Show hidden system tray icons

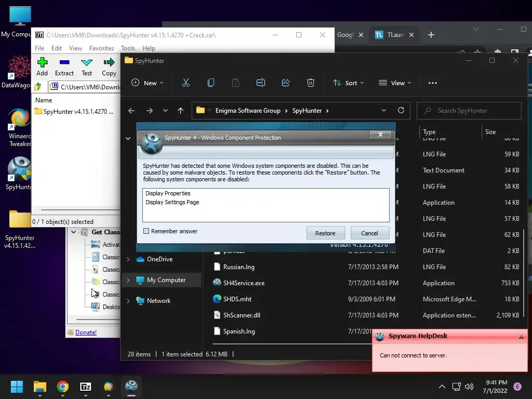coord(442,387)
